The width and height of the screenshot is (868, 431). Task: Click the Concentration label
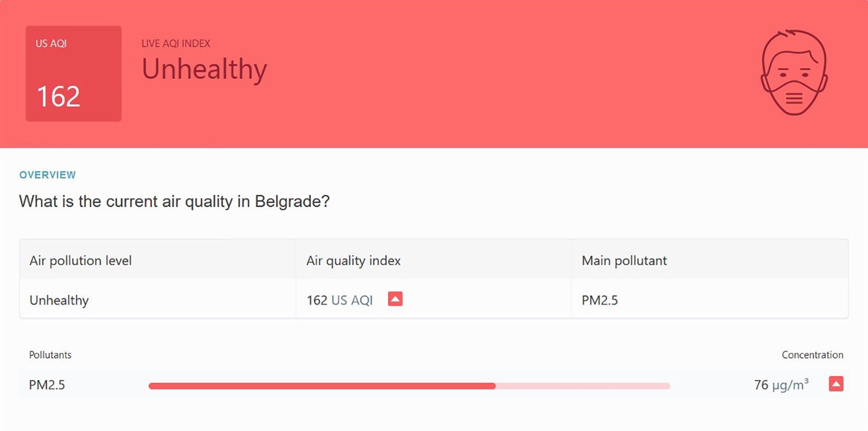pyautogui.click(x=812, y=355)
